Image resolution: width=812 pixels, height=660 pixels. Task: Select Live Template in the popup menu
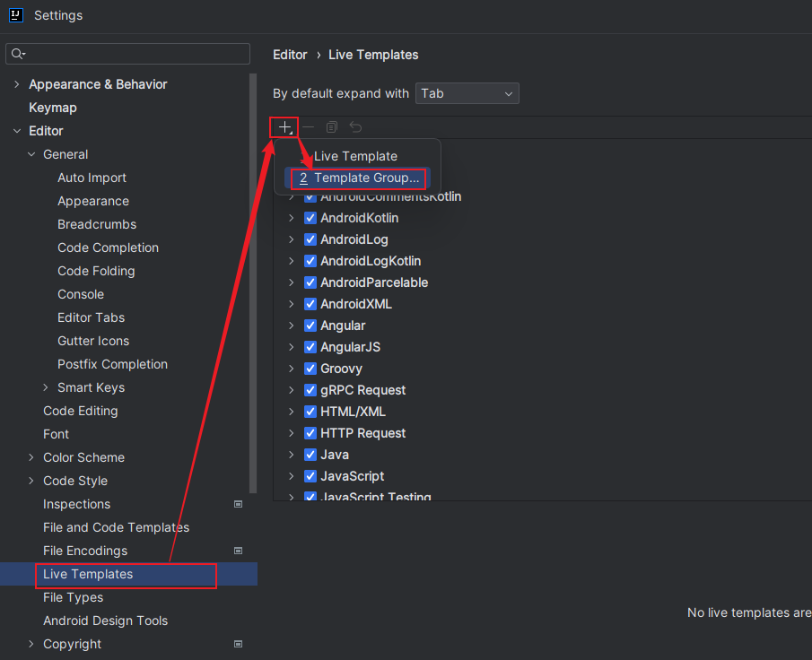coord(355,156)
